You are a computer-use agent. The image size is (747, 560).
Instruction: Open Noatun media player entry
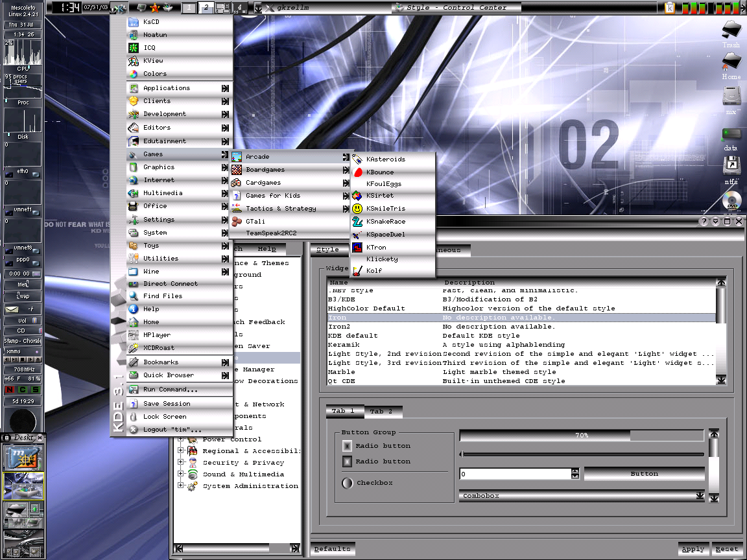180,35
